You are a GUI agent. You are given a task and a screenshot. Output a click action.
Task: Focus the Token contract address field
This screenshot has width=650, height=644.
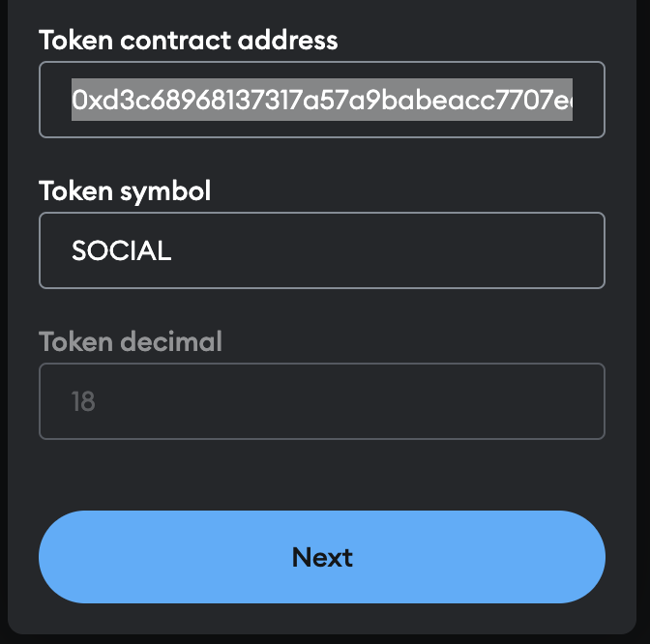[x=322, y=100]
